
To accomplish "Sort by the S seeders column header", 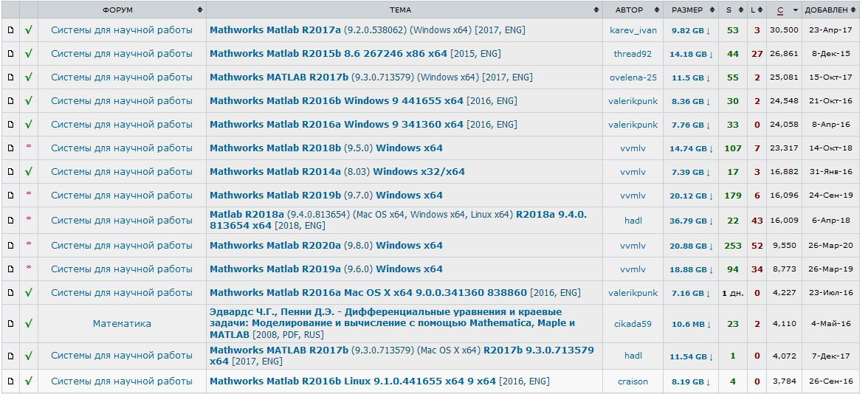I will pyautogui.click(x=733, y=10).
